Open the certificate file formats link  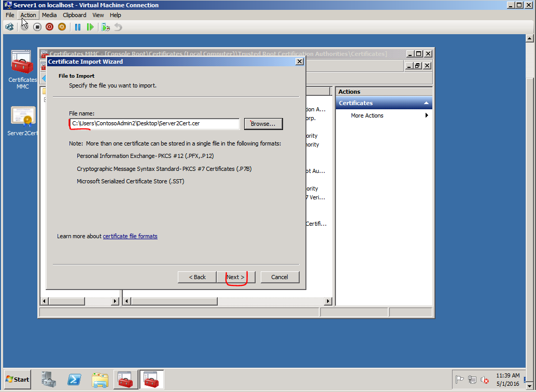click(x=130, y=236)
